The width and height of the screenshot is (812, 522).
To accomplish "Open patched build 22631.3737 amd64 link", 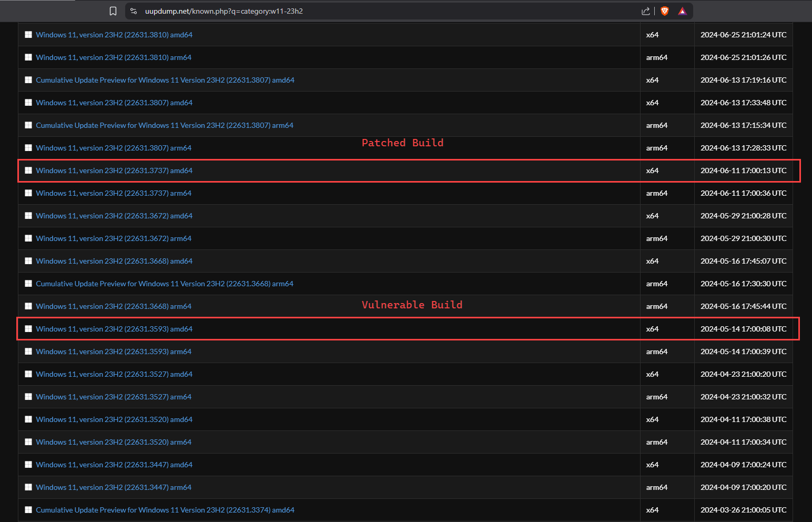I will [x=114, y=170].
